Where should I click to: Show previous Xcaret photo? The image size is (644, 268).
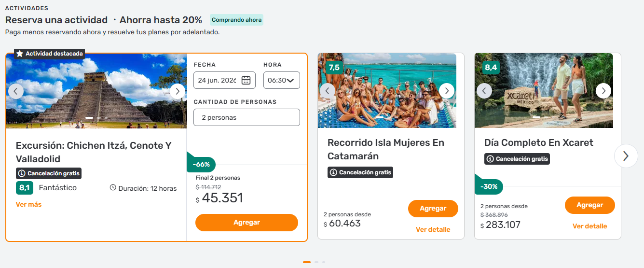pos(484,90)
